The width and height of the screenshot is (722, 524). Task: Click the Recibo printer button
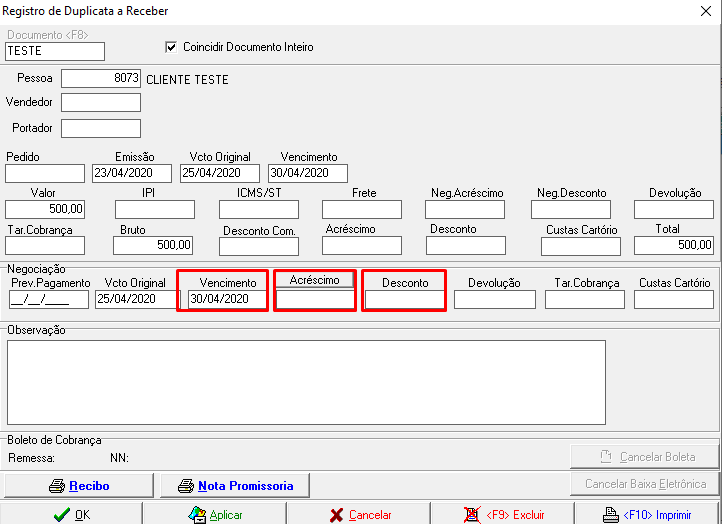79,486
